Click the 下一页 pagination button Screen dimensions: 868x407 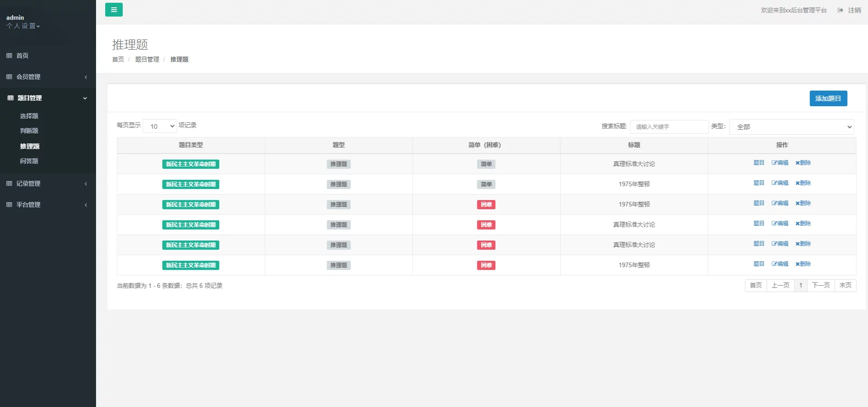(x=821, y=286)
